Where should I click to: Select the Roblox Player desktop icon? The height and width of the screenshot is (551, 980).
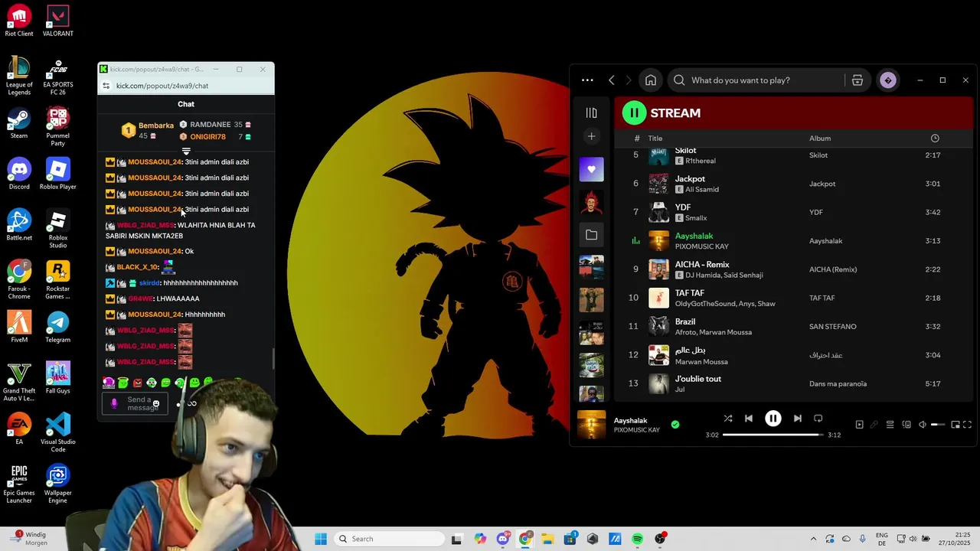(58, 174)
